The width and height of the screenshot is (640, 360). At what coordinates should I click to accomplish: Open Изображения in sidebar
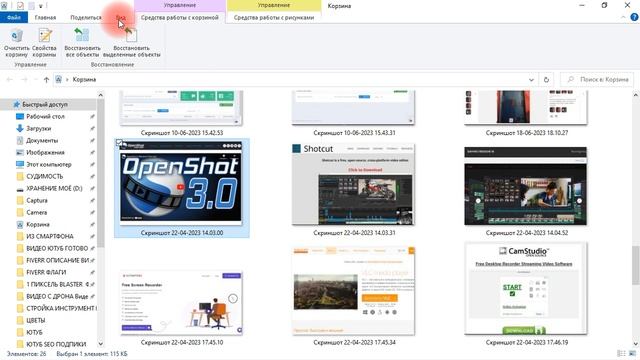[45, 152]
